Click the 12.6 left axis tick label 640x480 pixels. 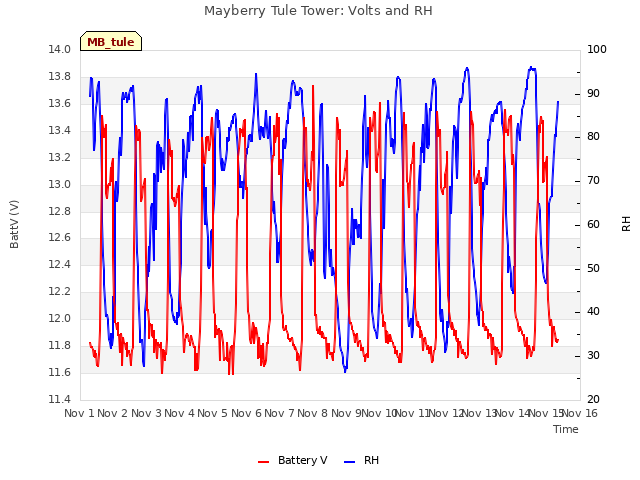[x=60, y=238]
